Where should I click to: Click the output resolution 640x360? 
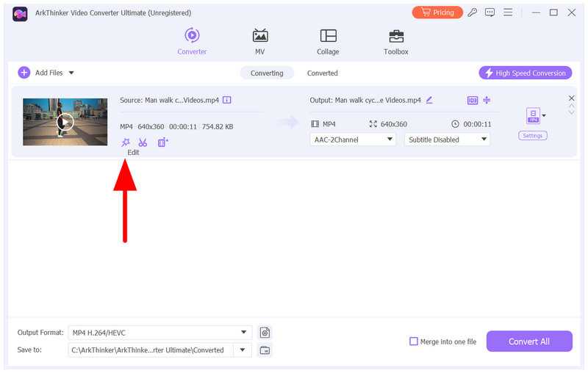tap(394, 124)
